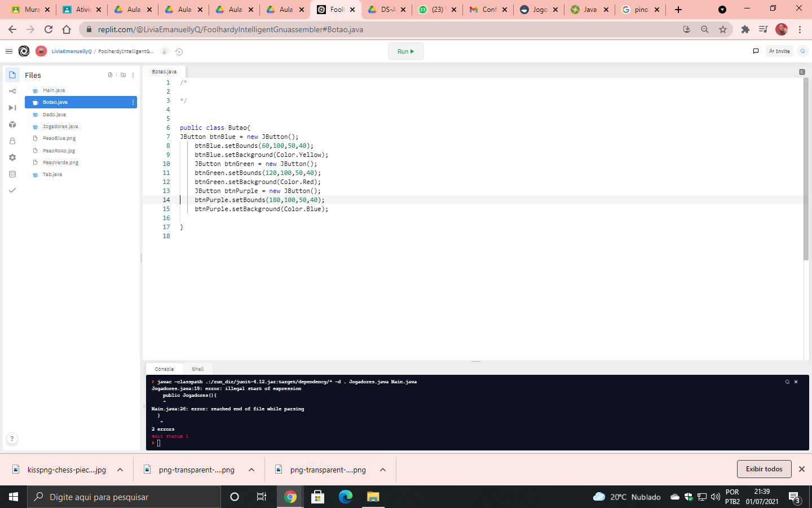
Task: Open the version control sidebar icon
Action: coord(12,91)
